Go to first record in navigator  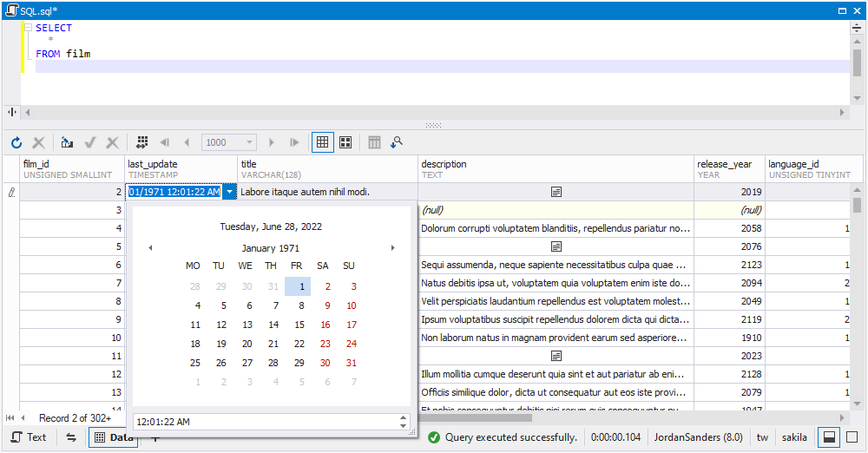coord(10,418)
